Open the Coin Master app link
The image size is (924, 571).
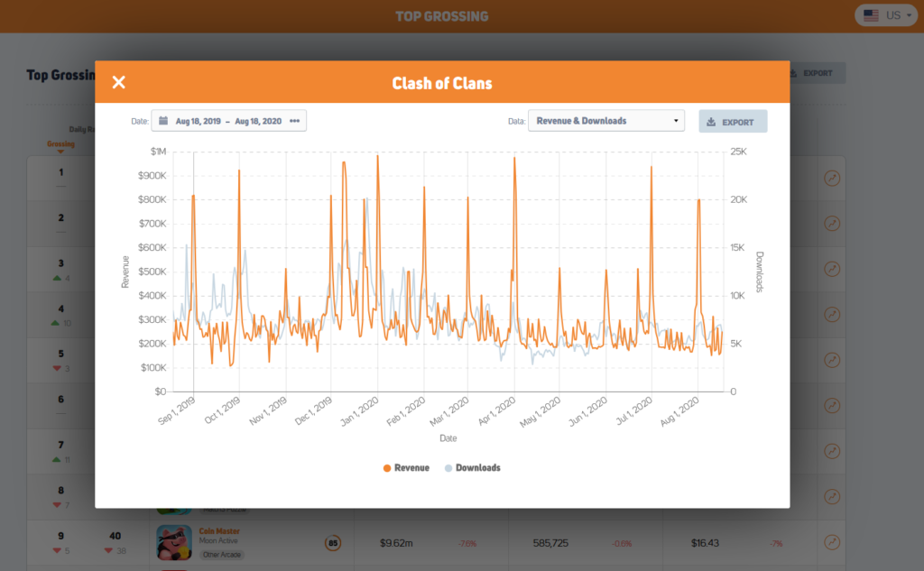click(219, 531)
